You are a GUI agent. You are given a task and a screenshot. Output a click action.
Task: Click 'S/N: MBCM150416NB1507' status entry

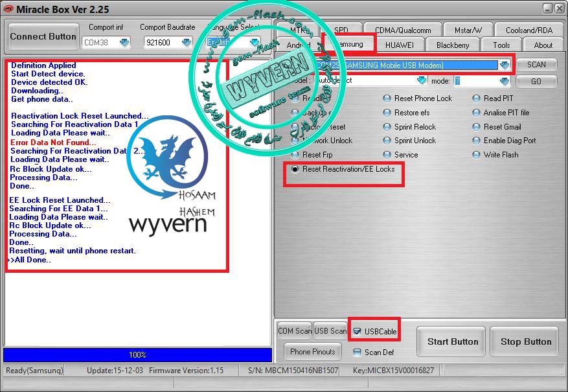(x=293, y=371)
